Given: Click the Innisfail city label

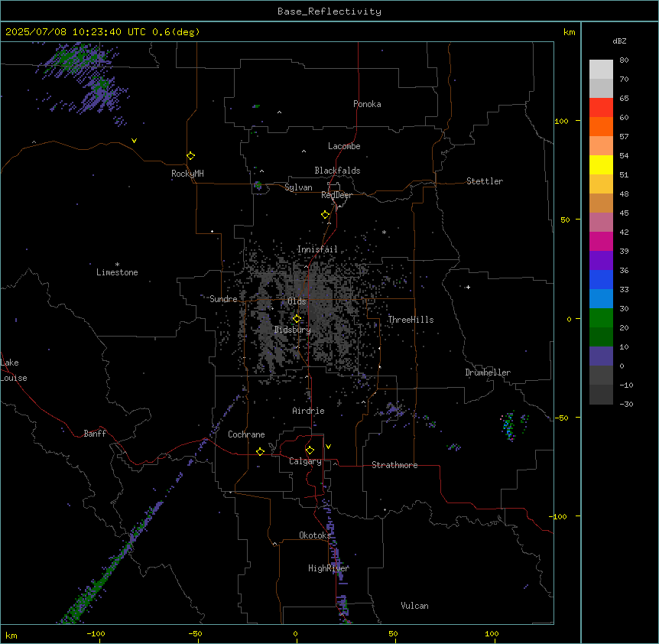Looking at the screenshot, I should pyautogui.click(x=317, y=249).
